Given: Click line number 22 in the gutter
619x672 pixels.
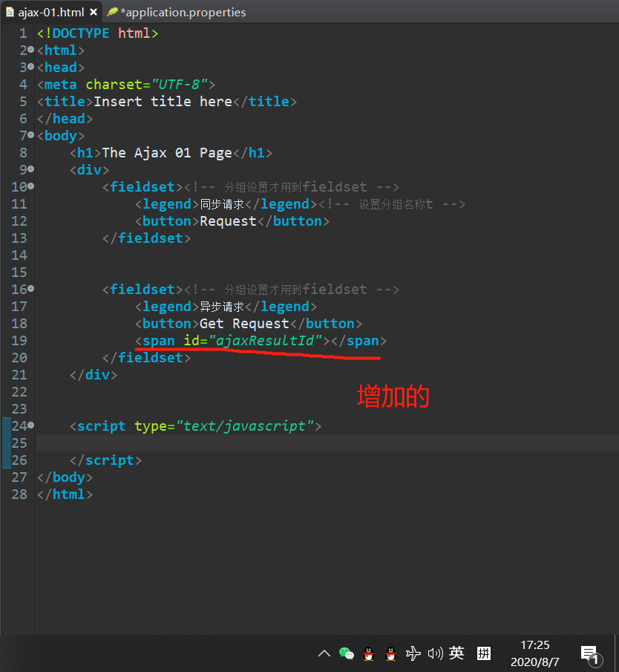Looking at the screenshot, I should coord(19,392).
